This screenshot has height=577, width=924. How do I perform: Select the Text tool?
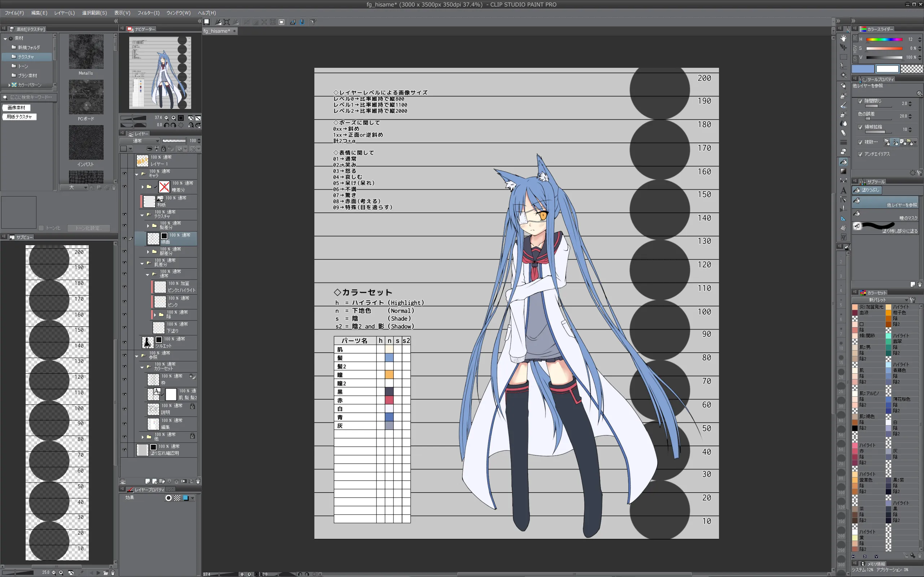coord(843,190)
